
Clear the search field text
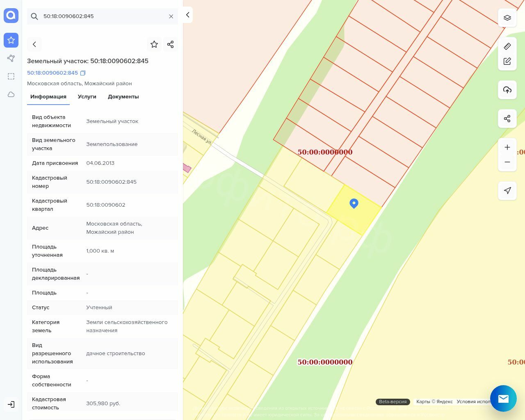171,16
